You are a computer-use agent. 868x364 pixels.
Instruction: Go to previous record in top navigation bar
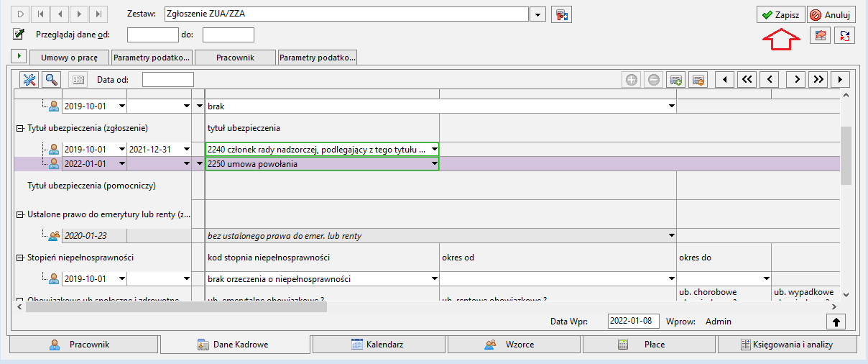click(59, 14)
